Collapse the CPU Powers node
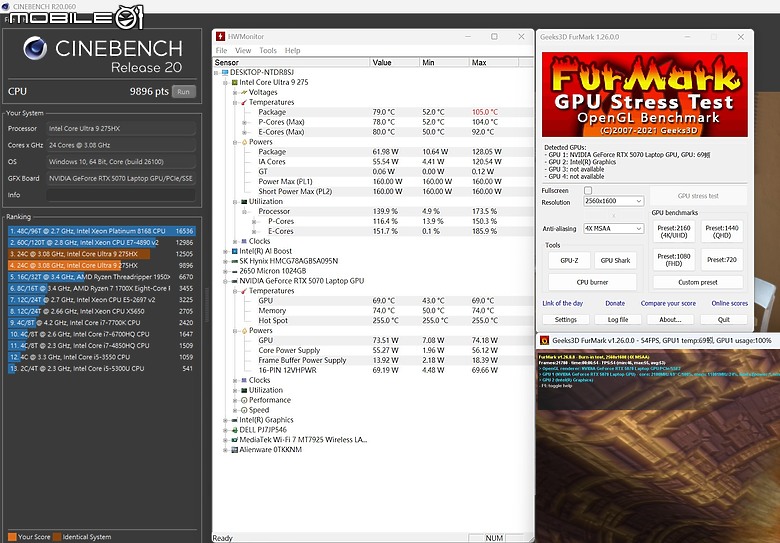This screenshot has width=780, height=543. point(235,142)
